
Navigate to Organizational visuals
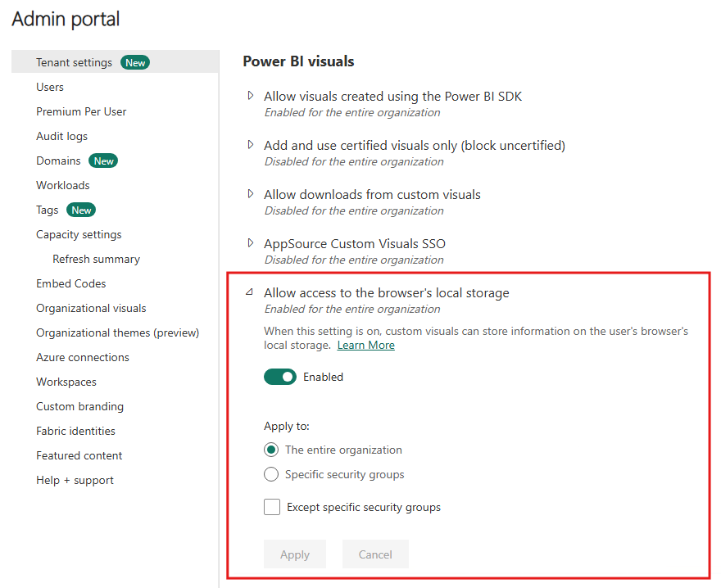pos(91,308)
